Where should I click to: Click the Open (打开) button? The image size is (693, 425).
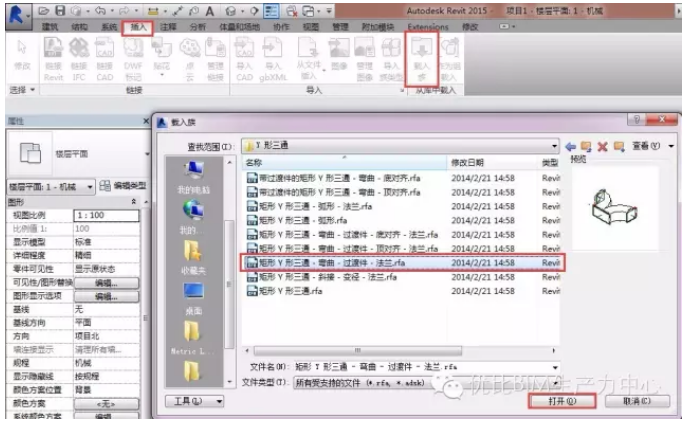[x=562, y=401]
